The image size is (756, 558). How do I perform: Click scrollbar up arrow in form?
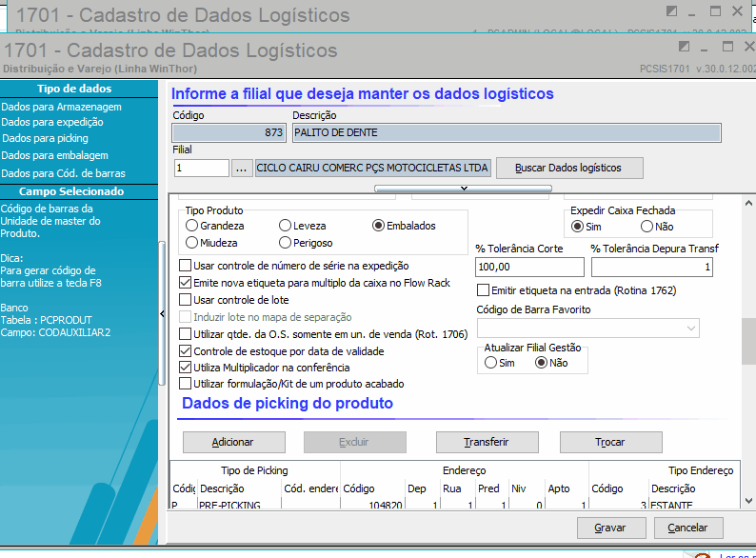pos(748,204)
